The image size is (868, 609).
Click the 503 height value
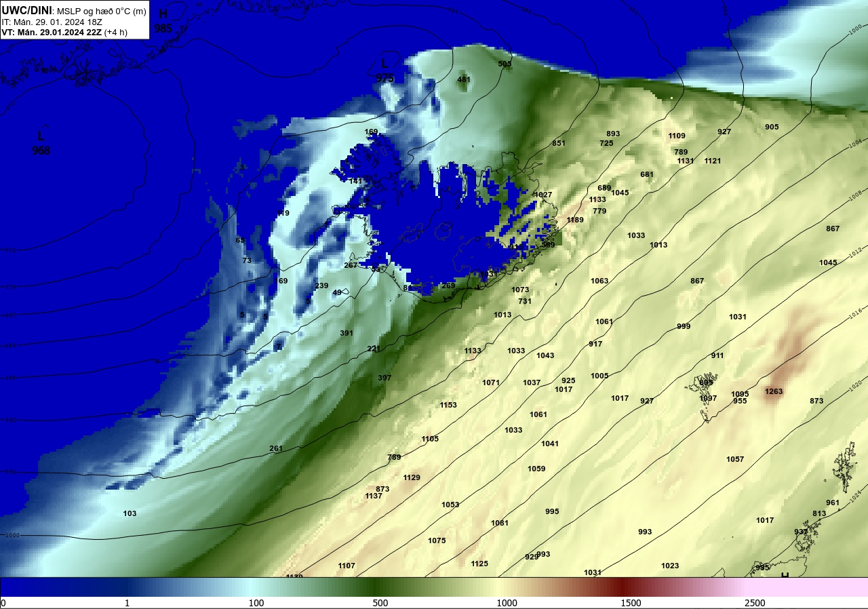(x=505, y=64)
